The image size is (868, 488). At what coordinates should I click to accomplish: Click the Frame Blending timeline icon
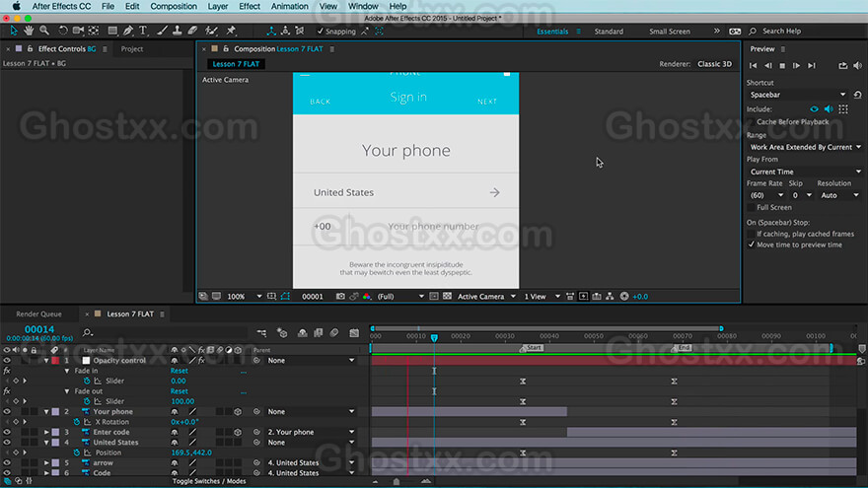(319, 332)
